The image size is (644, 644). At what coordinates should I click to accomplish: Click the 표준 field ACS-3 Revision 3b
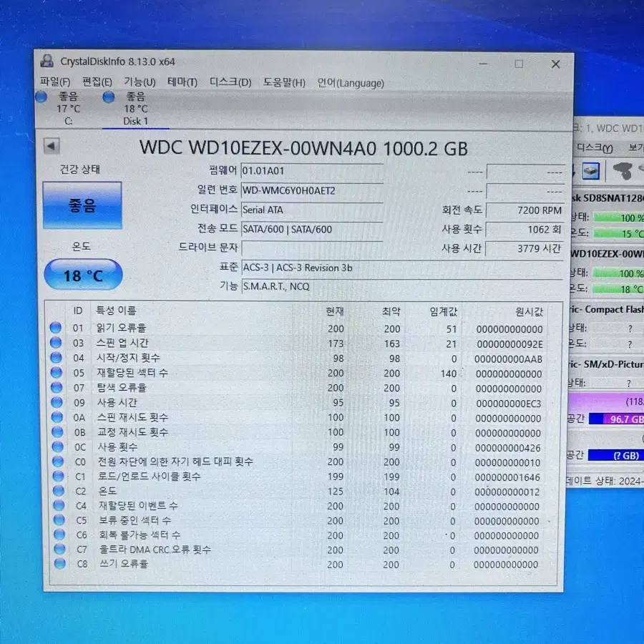click(402, 268)
